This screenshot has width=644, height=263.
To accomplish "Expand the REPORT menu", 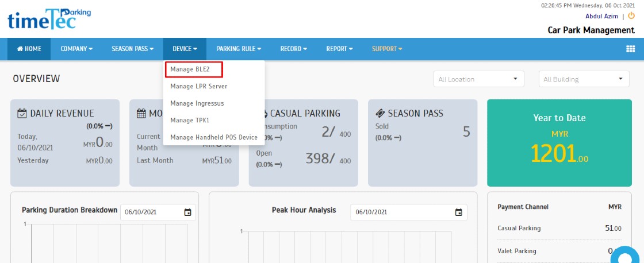I will click(339, 49).
